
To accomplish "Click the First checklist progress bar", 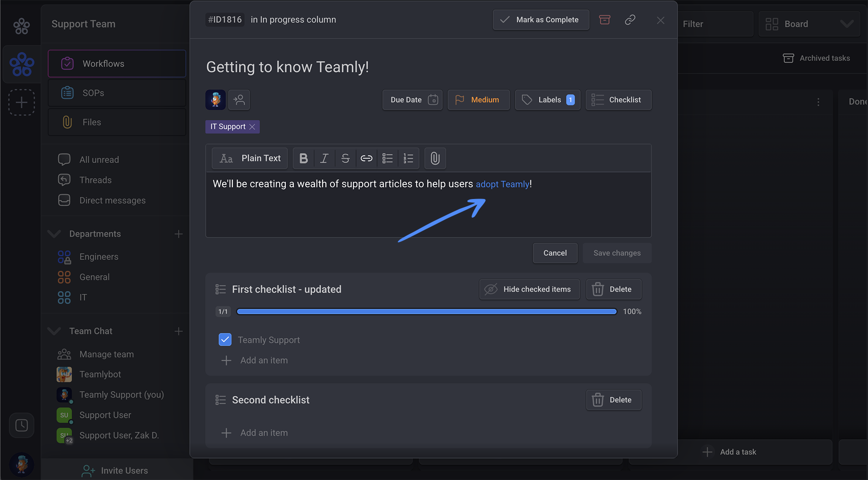I will 427,311.
